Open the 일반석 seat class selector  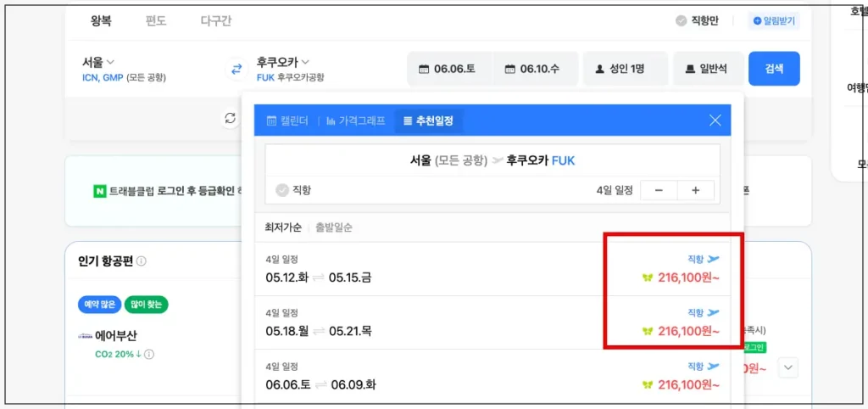click(x=706, y=69)
